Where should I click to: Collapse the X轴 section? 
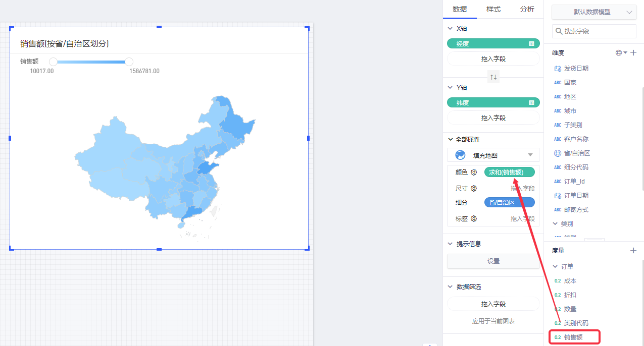point(450,29)
